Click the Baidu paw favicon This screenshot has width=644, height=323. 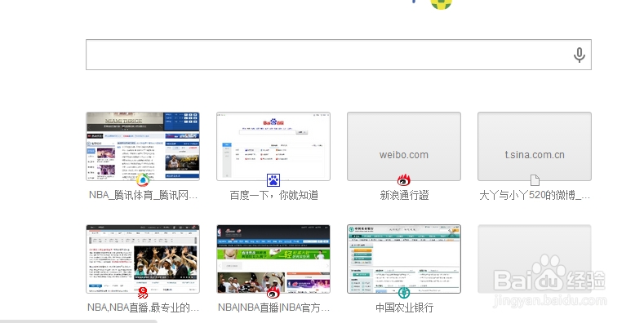273,179
